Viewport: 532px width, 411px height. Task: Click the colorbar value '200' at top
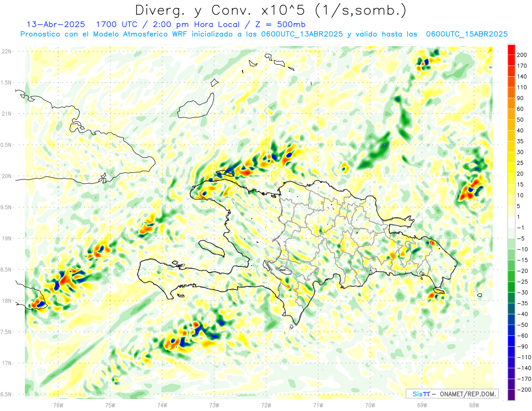[523, 55]
